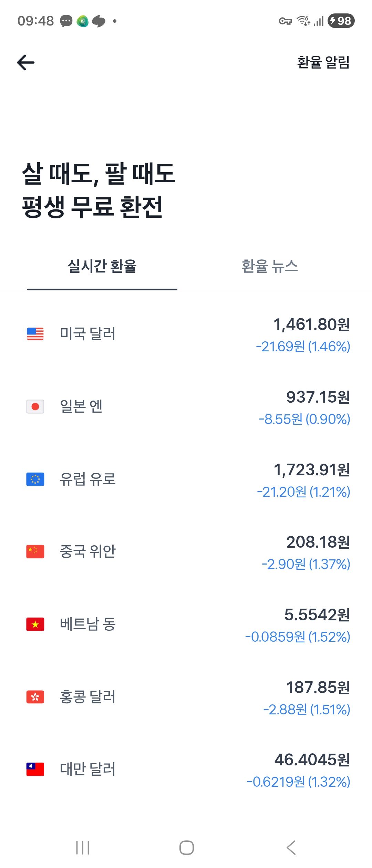This screenshot has width=372, height=868.
Task: Open 환율 알림 settings
Action: coord(323,62)
